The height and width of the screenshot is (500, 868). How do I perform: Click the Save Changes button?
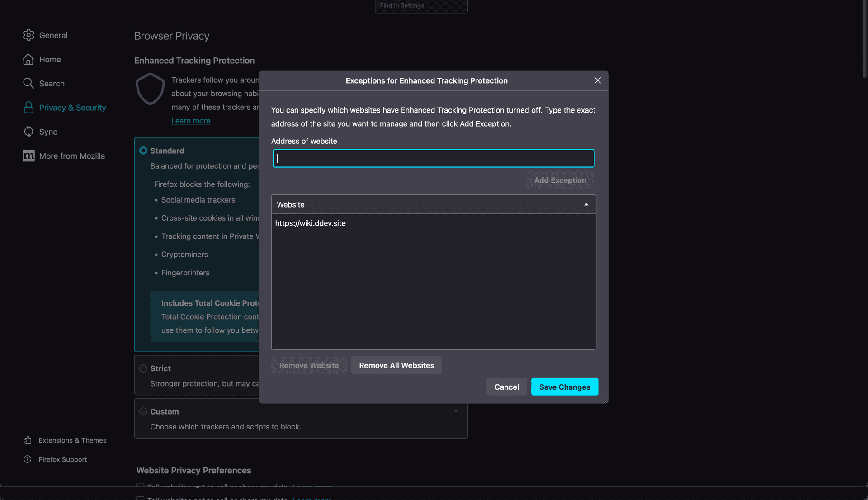point(564,387)
